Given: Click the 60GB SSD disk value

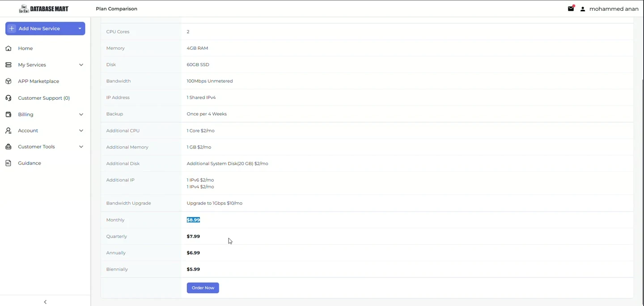Looking at the screenshot, I should pyautogui.click(x=198, y=64).
